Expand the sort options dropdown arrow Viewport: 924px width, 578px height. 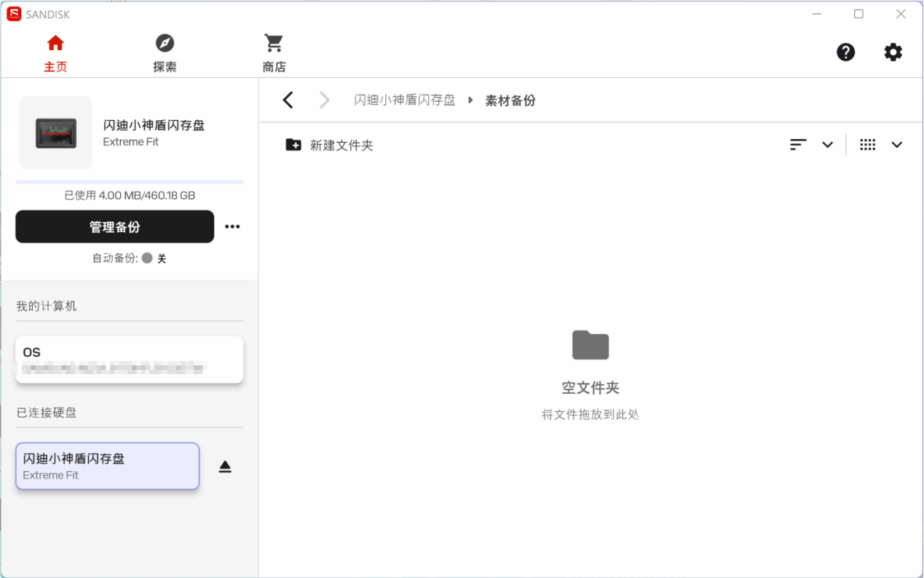pos(827,145)
